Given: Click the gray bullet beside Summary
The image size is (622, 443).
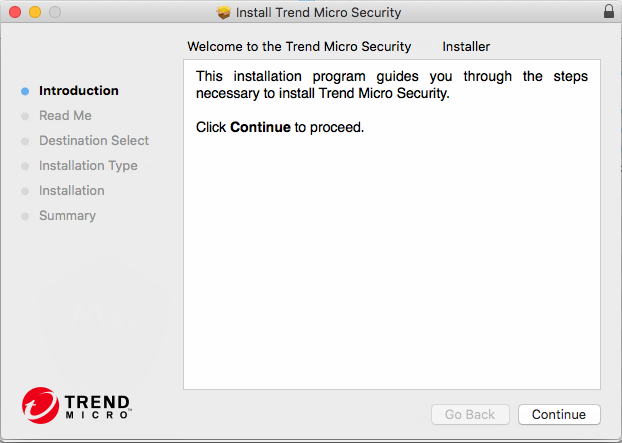Looking at the screenshot, I should pos(25,216).
